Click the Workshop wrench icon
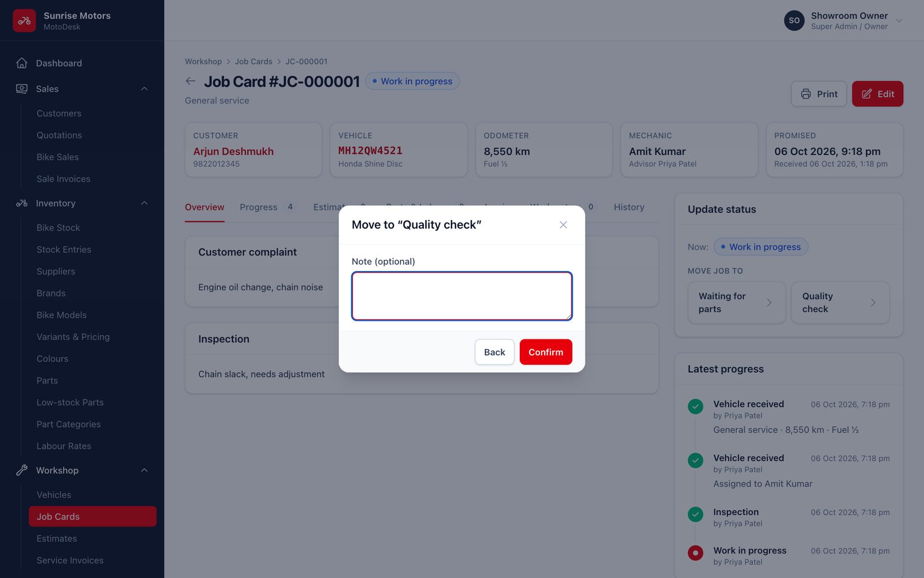 (22, 470)
